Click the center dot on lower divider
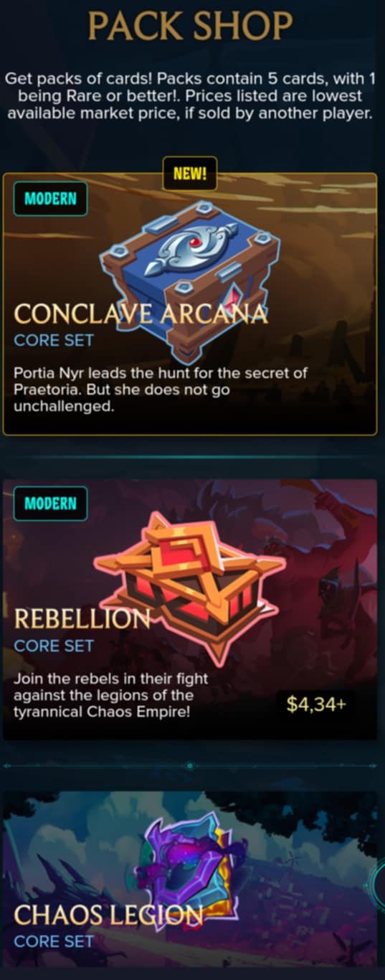The height and width of the screenshot is (980, 385). click(x=189, y=766)
